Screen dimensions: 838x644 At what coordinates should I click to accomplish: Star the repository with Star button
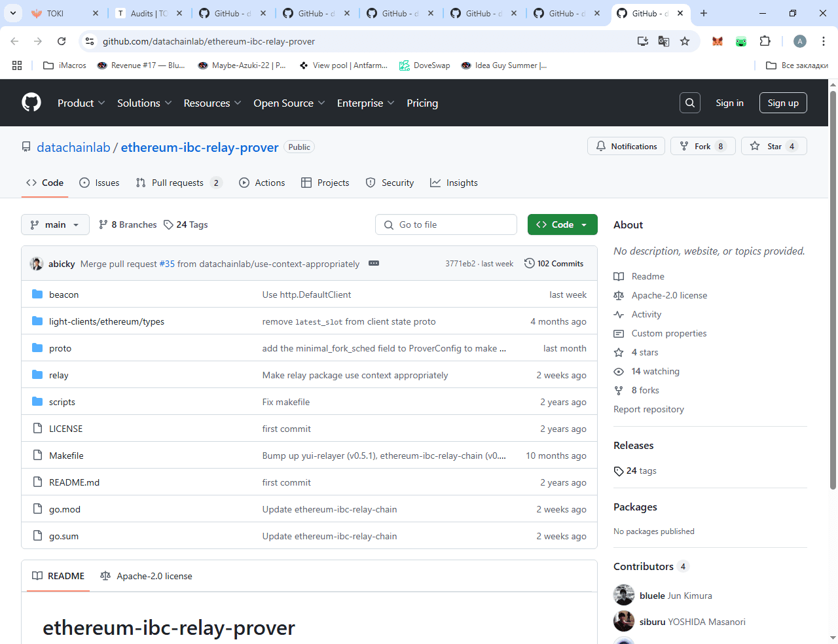click(x=774, y=146)
